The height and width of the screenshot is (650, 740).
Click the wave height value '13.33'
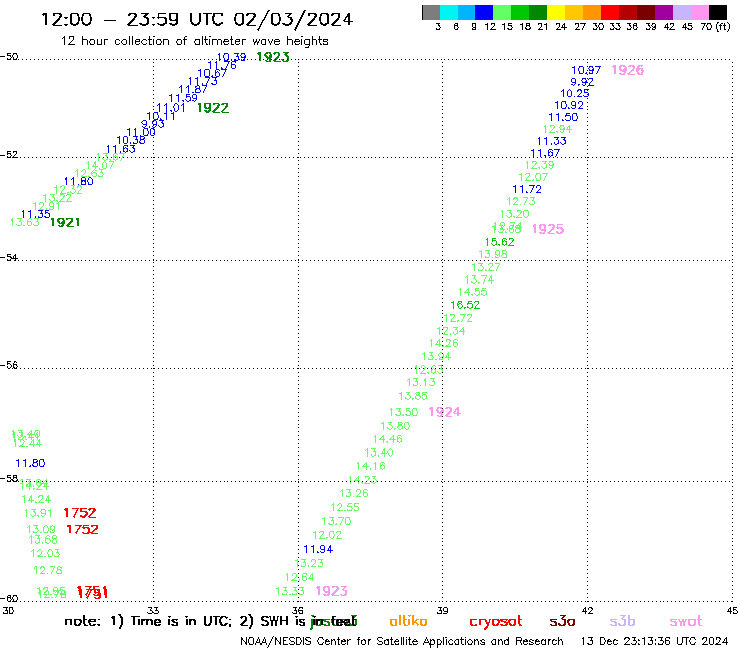[x=290, y=591]
